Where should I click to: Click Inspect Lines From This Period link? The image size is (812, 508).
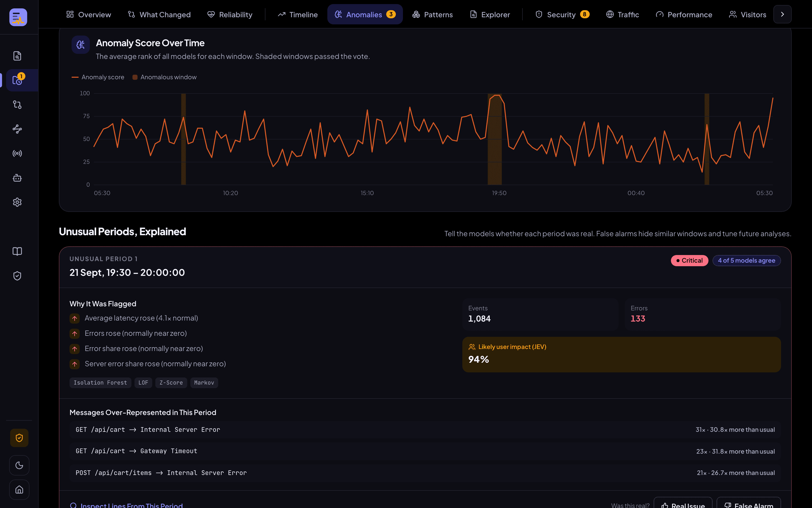(x=126, y=505)
